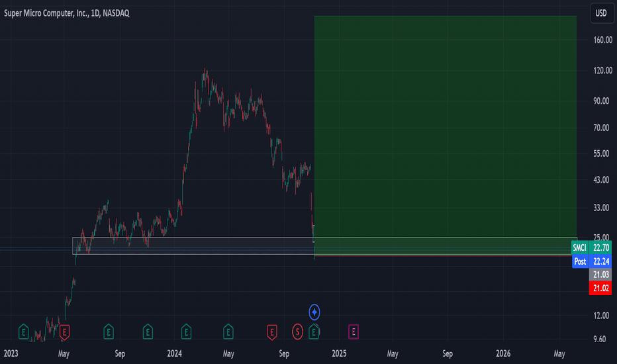Click the 2024 time axis label

click(174, 353)
